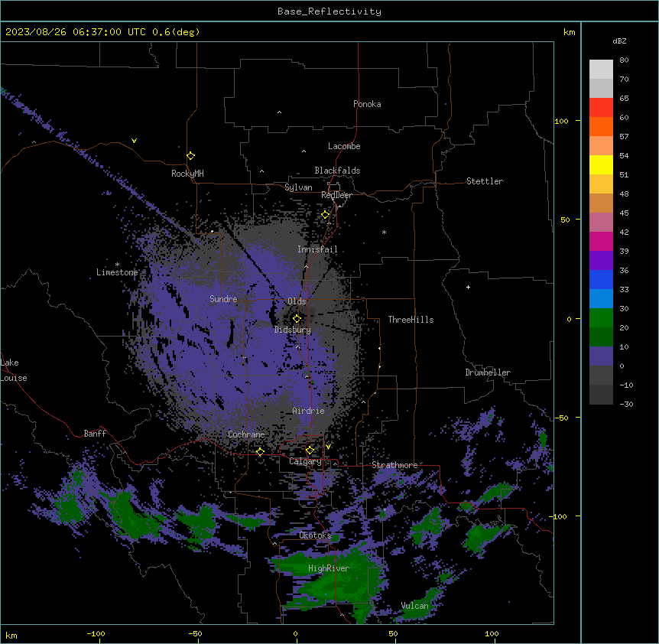Select the orange 60-57 dBZ legend swatch
Image resolution: width=659 pixels, height=644 pixels.
point(601,126)
